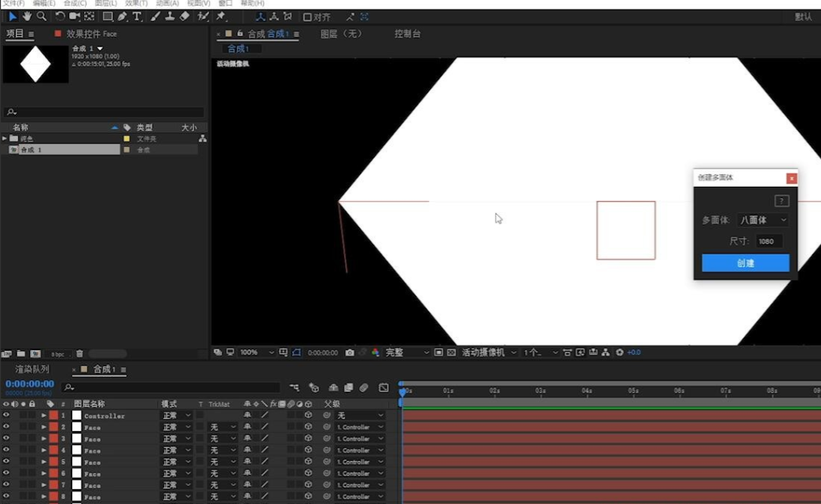Switch to the 渲染队列 tab
Screen dimensions: 821x504
(32, 369)
